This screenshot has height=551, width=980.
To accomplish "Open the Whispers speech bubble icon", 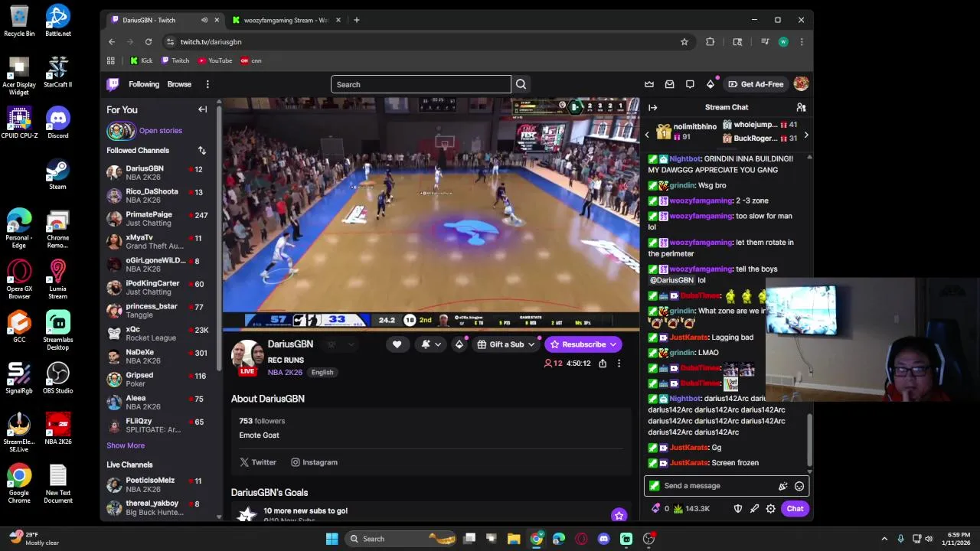I will pyautogui.click(x=690, y=84).
